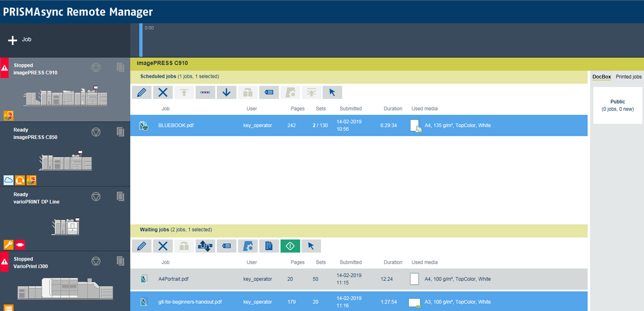Switch to the DocBox tab
The image size is (644, 311).
pyautogui.click(x=602, y=77)
